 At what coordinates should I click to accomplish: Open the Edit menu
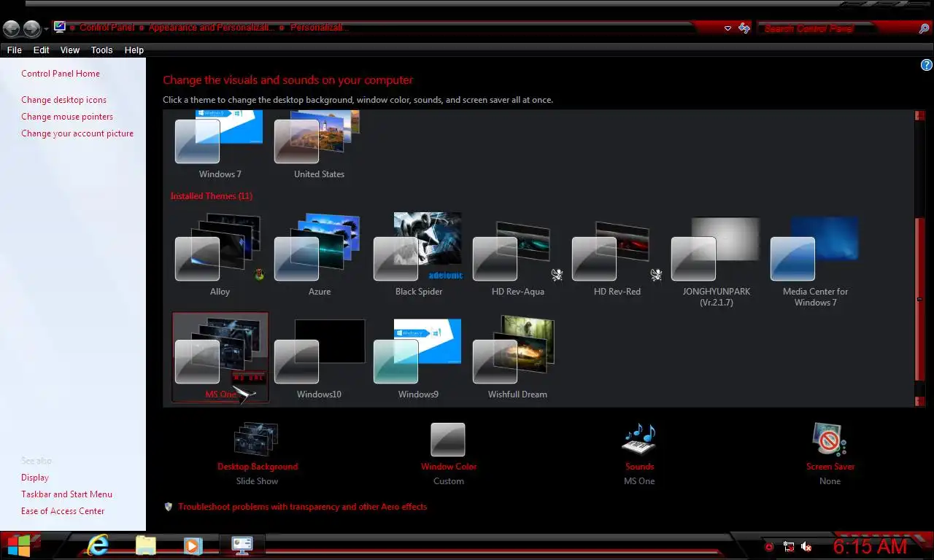tap(42, 50)
